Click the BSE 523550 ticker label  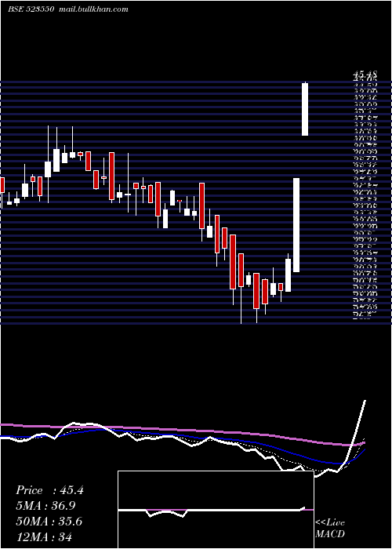(31, 9)
